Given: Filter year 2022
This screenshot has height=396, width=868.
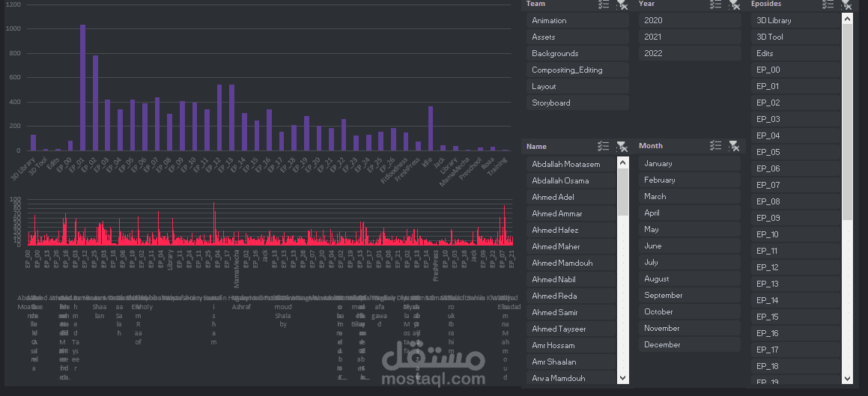Looking at the screenshot, I should pyautogui.click(x=690, y=54).
